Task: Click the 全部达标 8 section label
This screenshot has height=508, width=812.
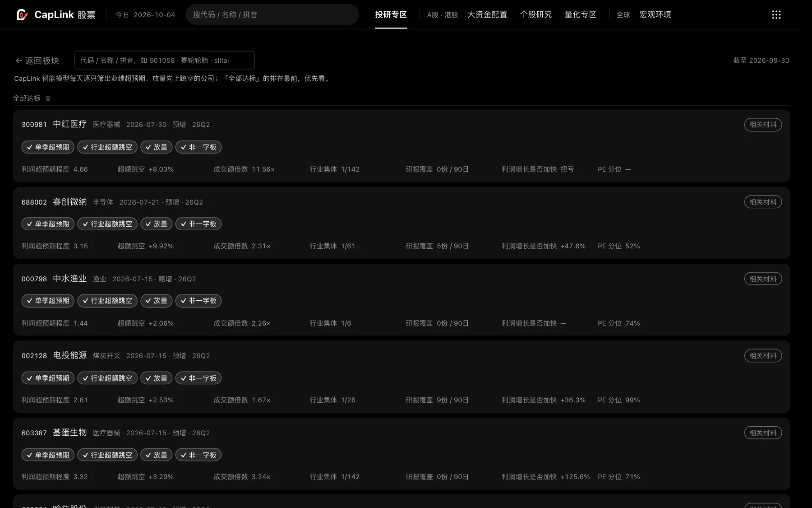Action: (x=32, y=98)
